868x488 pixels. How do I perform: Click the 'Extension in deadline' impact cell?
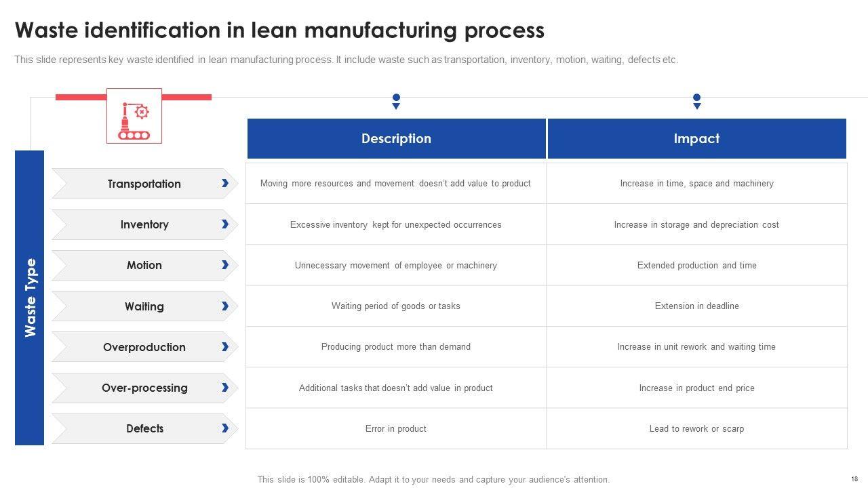click(x=696, y=306)
